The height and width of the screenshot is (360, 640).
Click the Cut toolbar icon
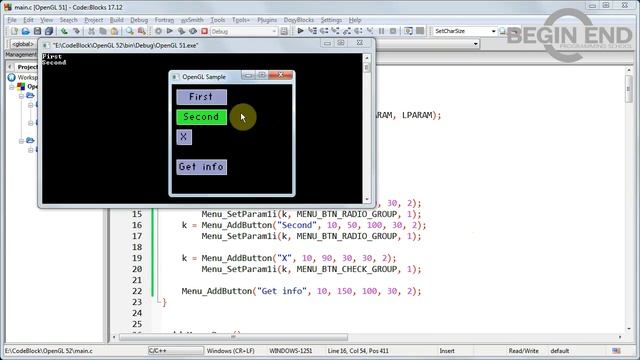[91, 31]
